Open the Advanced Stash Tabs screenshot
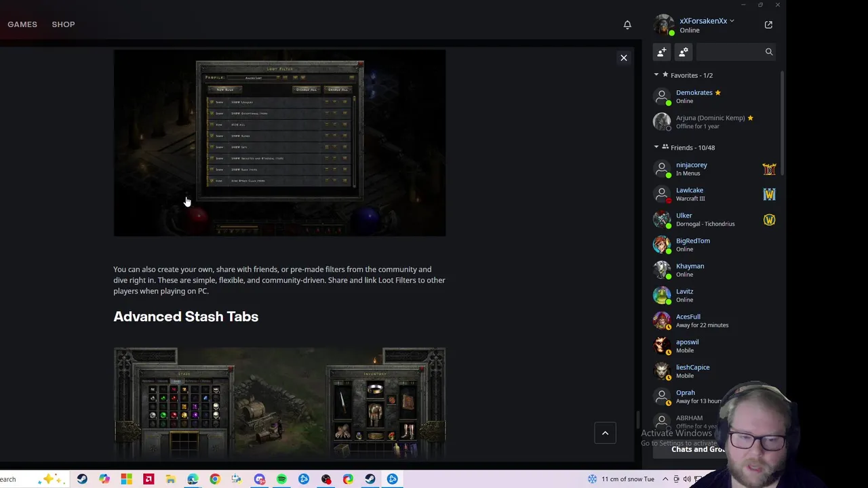This screenshot has width=868, height=488. click(x=279, y=404)
